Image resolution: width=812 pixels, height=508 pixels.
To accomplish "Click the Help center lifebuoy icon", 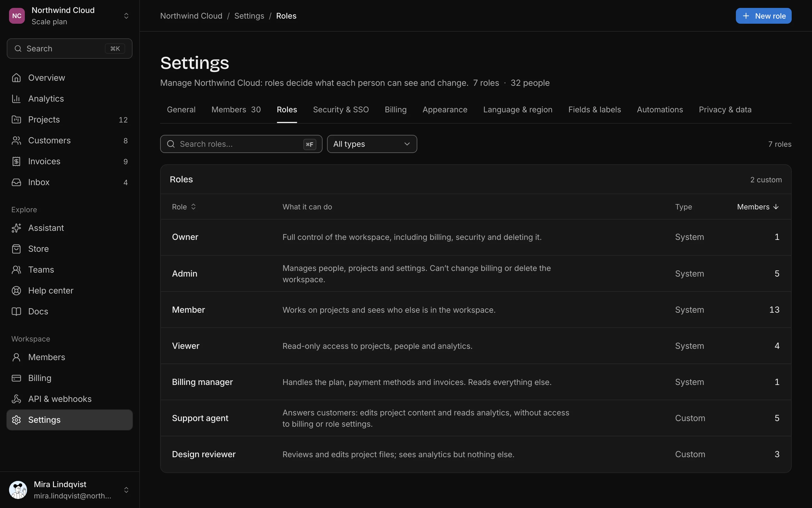I will pyautogui.click(x=16, y=291).
